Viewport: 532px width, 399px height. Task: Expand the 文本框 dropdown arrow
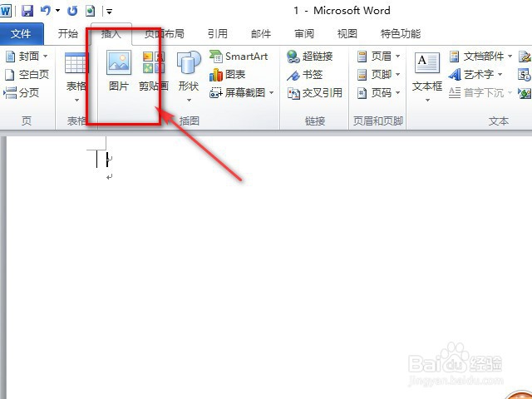pyautogui.click(x=427, y=100)
